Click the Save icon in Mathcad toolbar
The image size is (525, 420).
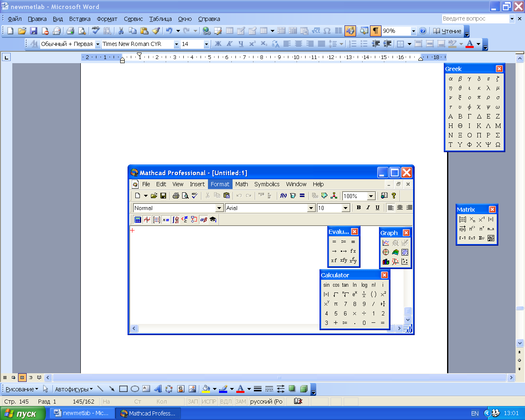point(163,196)
